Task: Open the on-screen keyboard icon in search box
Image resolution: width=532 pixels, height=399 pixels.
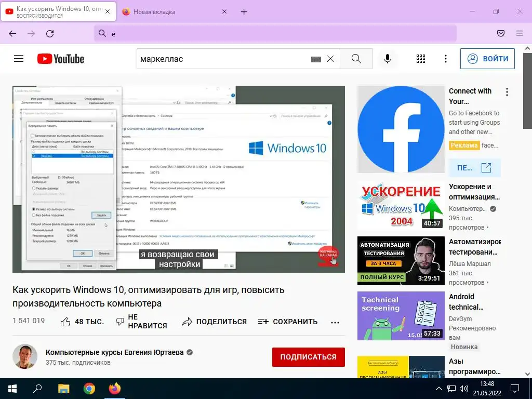Action: 316,59
